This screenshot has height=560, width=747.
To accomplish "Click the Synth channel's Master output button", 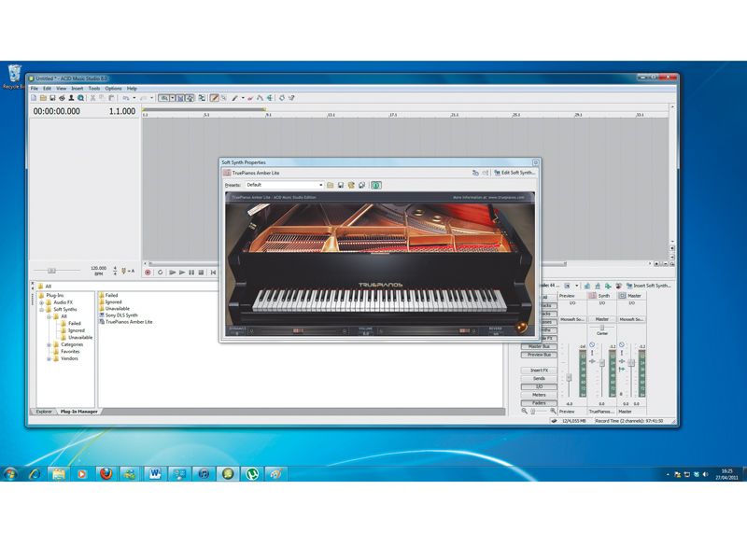I will [602, 319].
